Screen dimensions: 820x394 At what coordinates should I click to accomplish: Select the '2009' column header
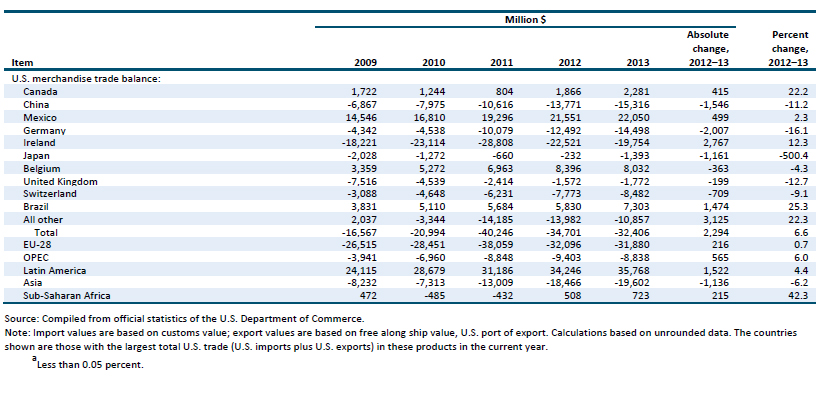coord(366,63)
